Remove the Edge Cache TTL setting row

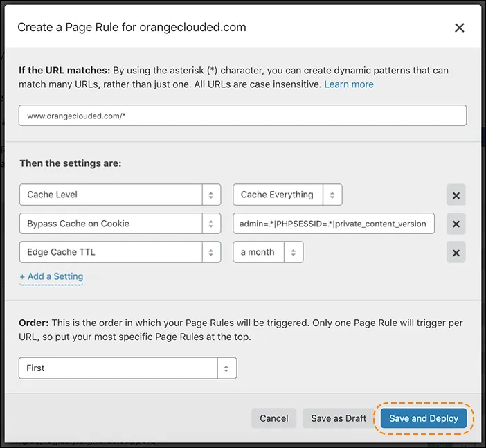tap(456, 253)
